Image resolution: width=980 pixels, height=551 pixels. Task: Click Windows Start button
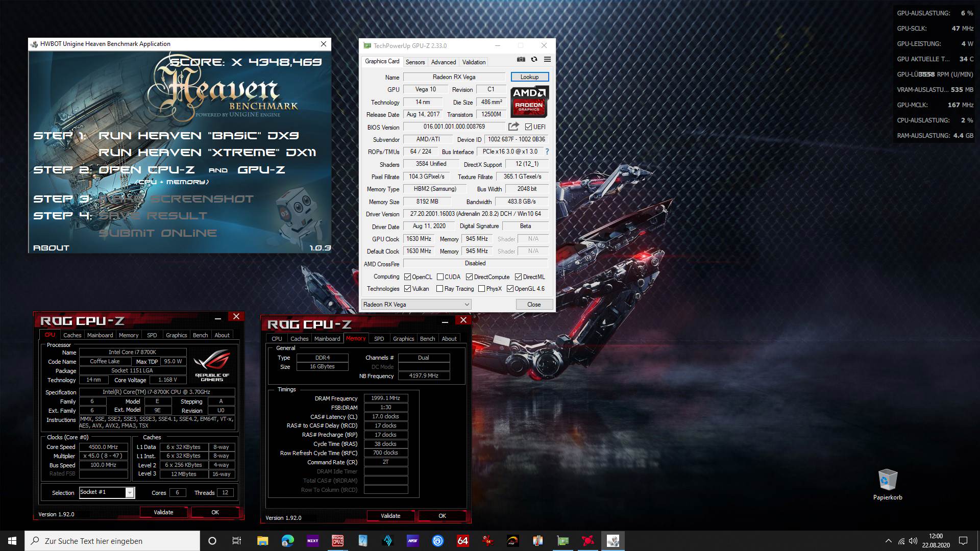click(12, 541)
